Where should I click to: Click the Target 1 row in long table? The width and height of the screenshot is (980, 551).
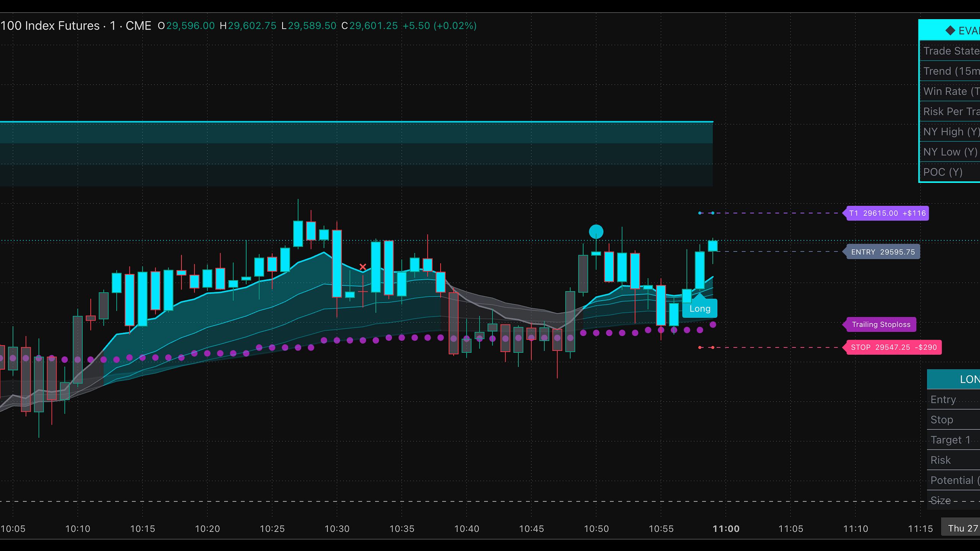[x=954, y=440]
